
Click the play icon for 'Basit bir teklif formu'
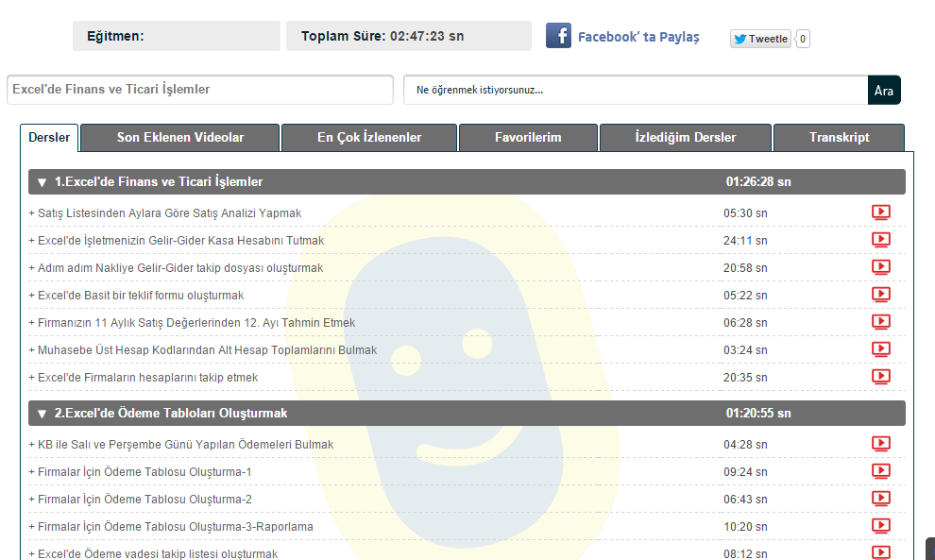[880, 295]
